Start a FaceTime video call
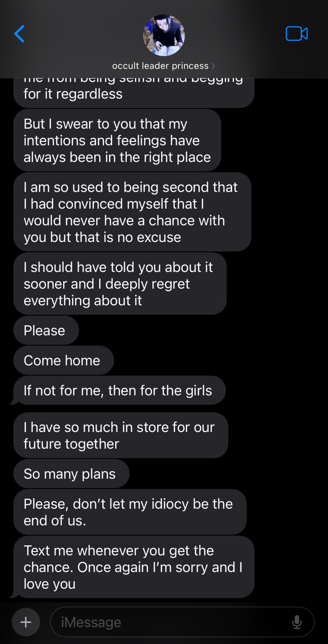The width and height of the screenshot is (328, 644). [296, 34]
